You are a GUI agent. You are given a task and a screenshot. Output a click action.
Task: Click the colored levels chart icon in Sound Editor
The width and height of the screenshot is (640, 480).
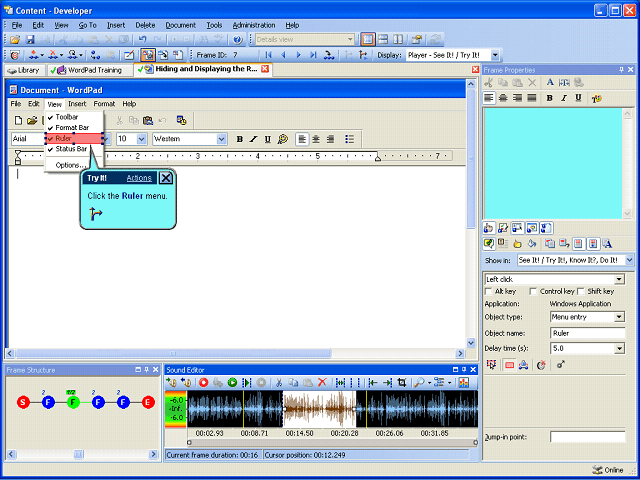463,382
